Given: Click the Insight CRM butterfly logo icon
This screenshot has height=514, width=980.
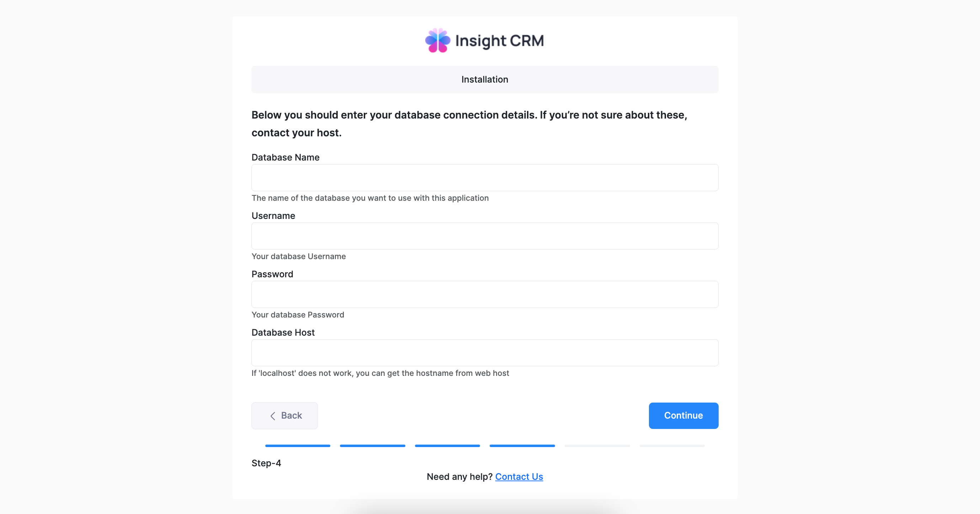Looking at the screenshot, I should pyautogui.click(x=437, y=40).
